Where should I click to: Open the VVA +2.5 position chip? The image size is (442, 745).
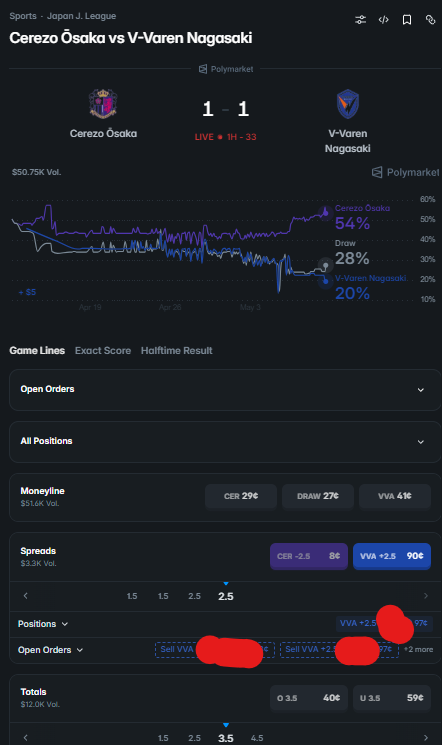[x=384, y=623]
